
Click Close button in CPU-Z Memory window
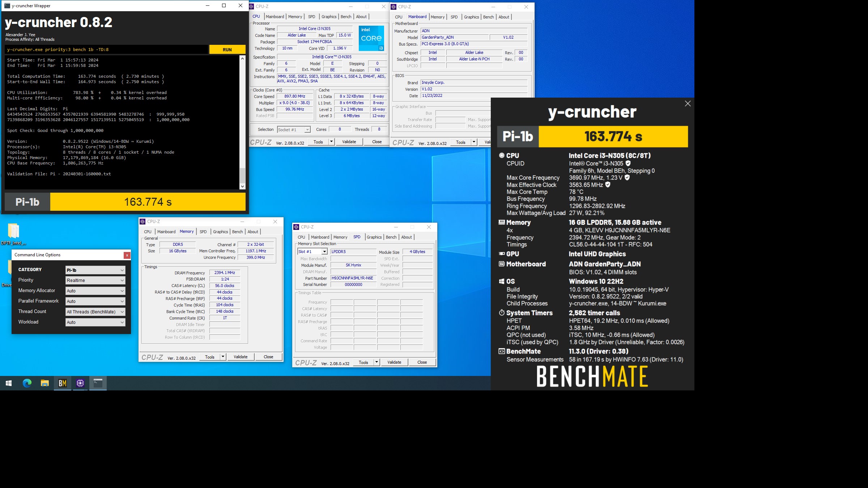(268, 357)
